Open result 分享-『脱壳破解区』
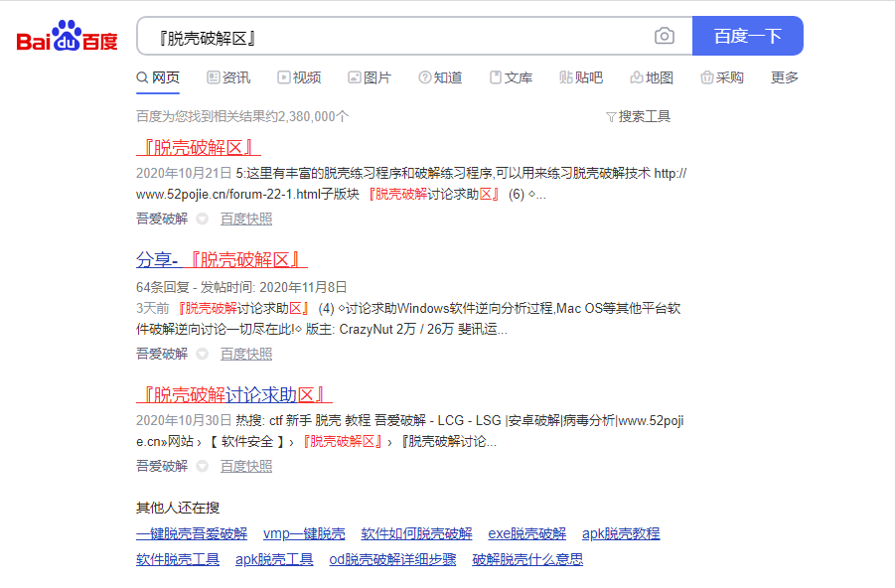Image resolution: width=895 pixels, height=588 pixels. 223,260
